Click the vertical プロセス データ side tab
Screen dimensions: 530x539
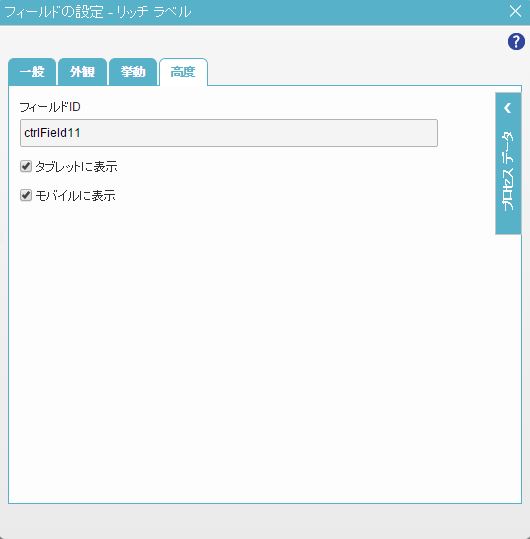[508, 164]
